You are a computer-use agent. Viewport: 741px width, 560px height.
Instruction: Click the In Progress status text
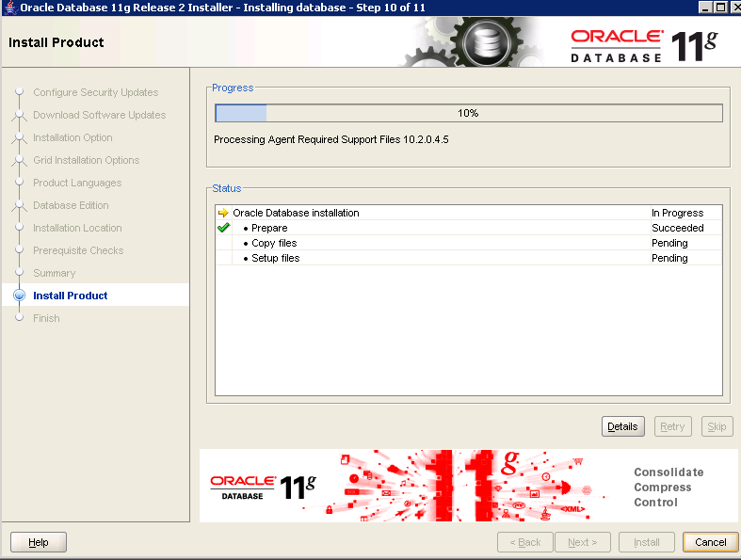click(x=677, y=213)
